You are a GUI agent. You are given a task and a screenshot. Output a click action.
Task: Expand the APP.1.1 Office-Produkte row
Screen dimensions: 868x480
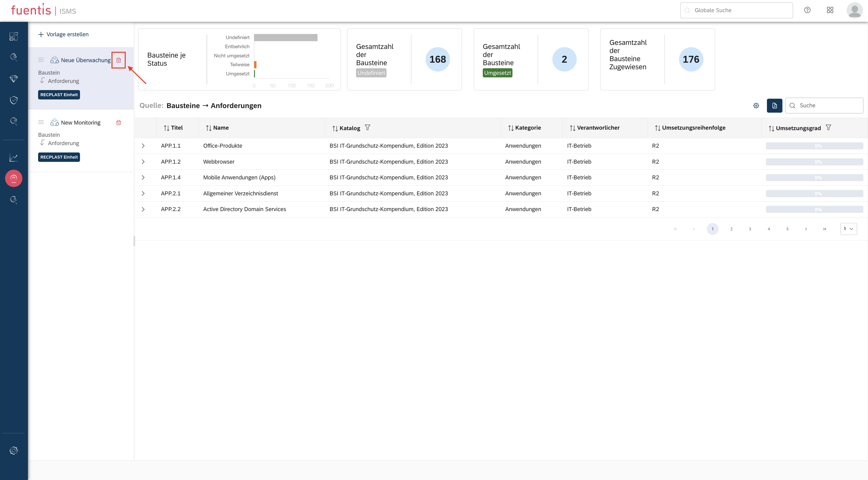coord(143,146)
